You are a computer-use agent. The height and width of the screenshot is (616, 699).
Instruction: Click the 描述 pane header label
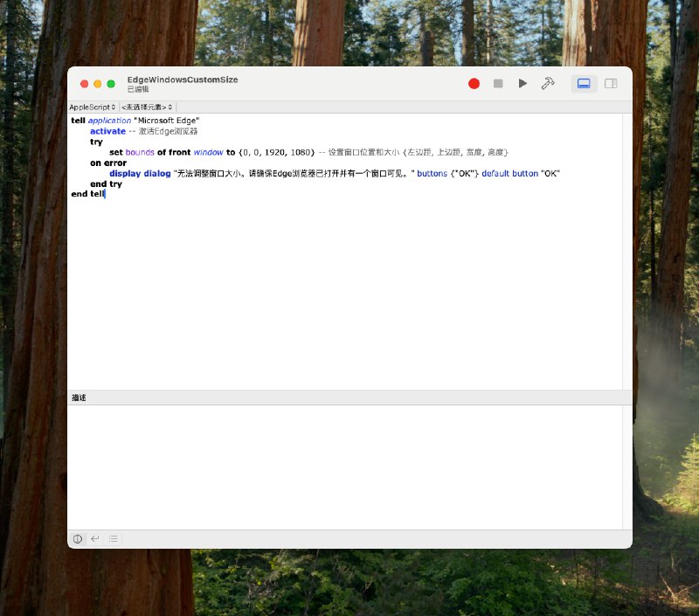tap(79, 398)
